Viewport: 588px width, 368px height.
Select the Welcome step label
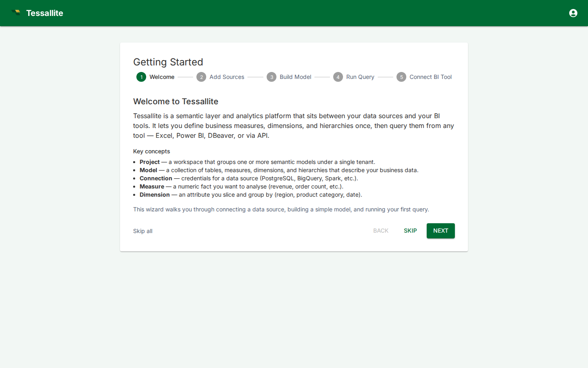162,77
